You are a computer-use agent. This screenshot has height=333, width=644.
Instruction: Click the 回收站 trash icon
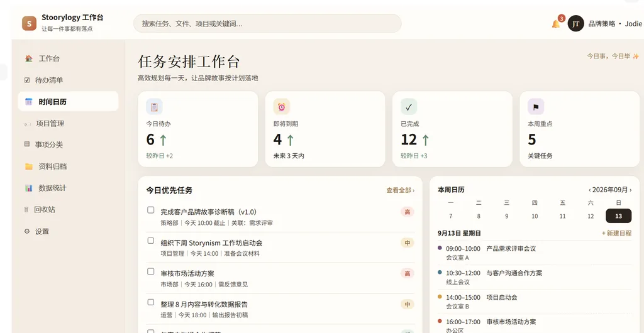(26, 210)
